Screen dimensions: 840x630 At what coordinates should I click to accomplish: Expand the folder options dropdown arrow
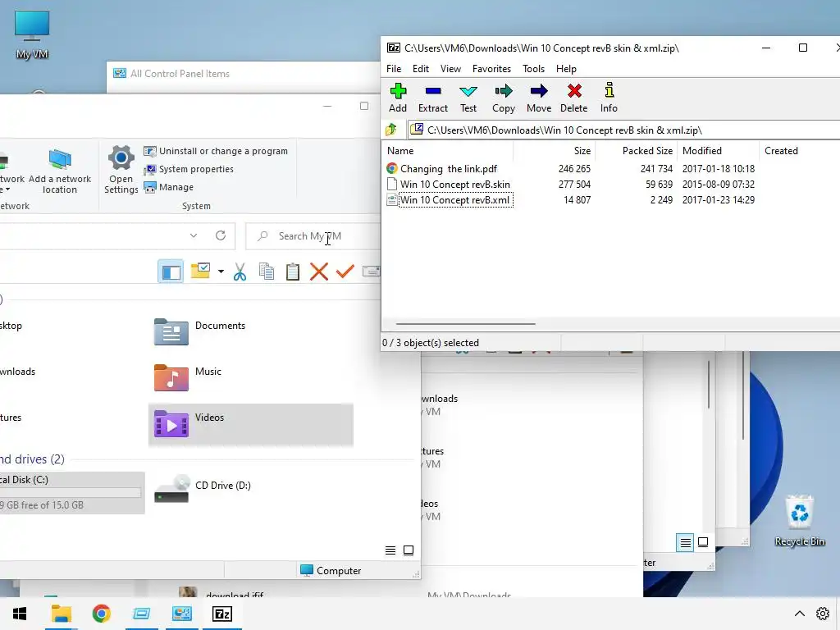[221, 272]
